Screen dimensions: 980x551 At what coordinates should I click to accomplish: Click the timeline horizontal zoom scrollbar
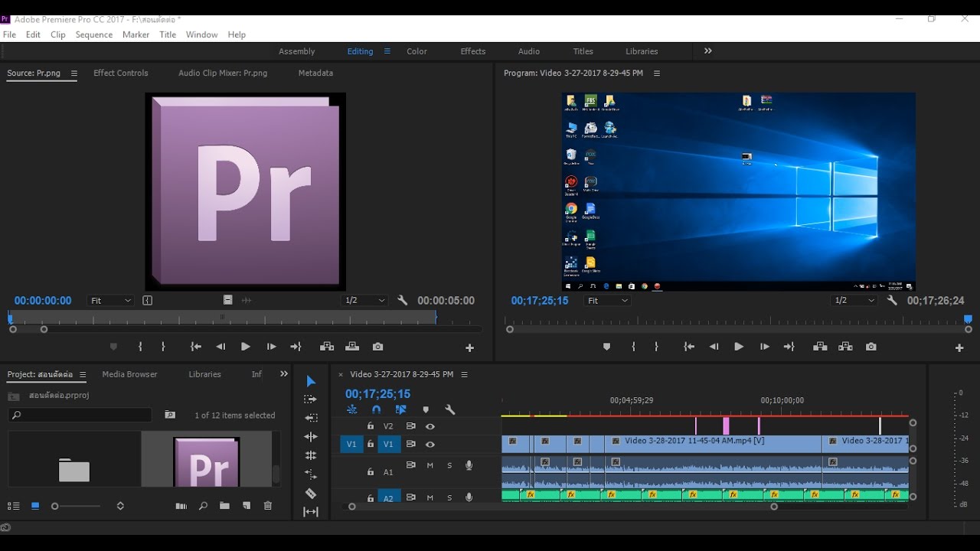tap(563, 507)
